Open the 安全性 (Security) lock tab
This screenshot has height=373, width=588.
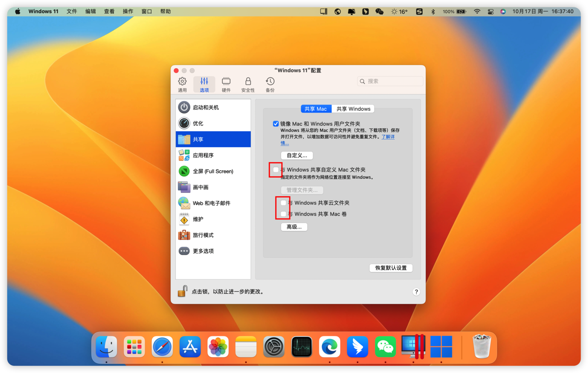[248, 85]
